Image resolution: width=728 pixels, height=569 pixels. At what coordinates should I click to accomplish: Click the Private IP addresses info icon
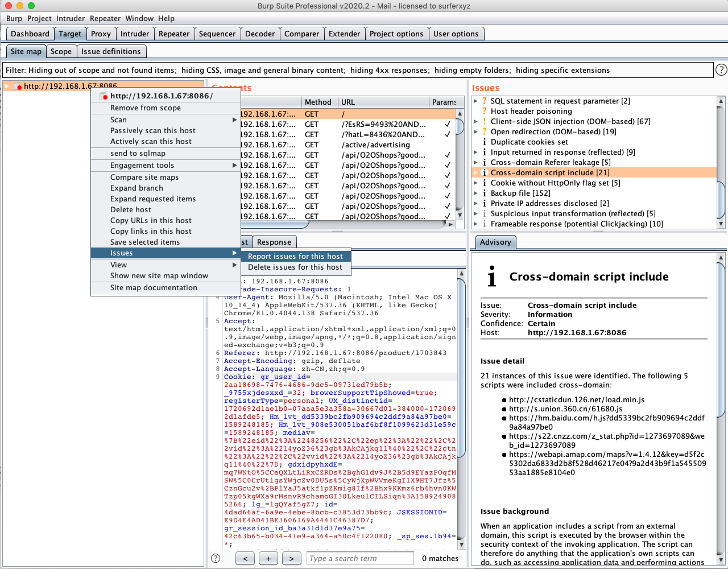pos(485,203)
